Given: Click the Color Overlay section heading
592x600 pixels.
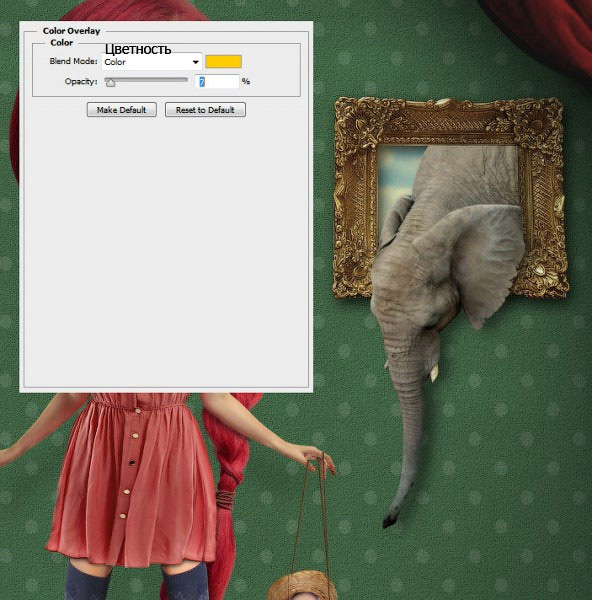Looking at the screenshot, I should (71, 31).
